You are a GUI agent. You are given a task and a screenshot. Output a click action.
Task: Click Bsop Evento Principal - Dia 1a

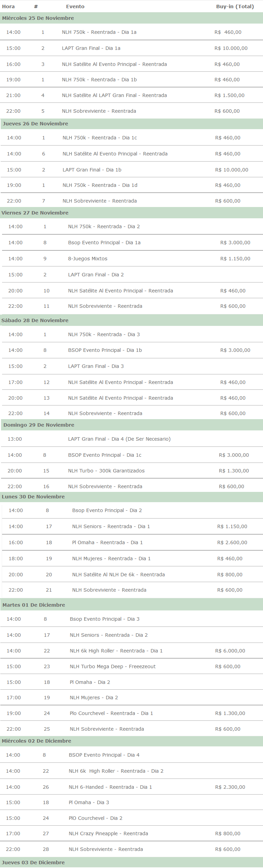[104, 243]
